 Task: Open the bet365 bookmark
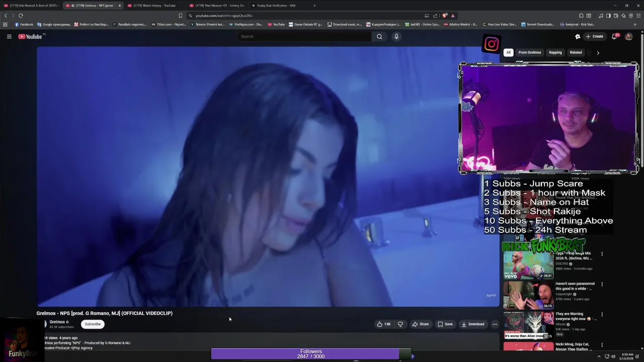pyautogui.click(x=423, y=24)
